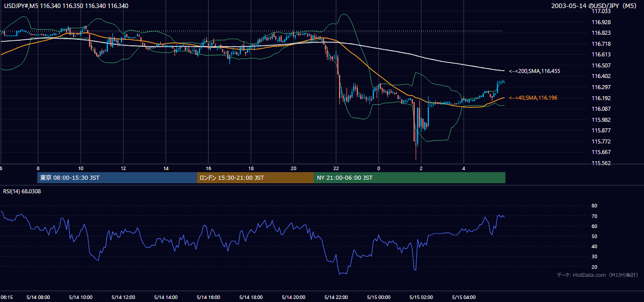Click the 5/15 02:00 time axis label
This screenshot has height=302, width=644.
coord(422,297)
